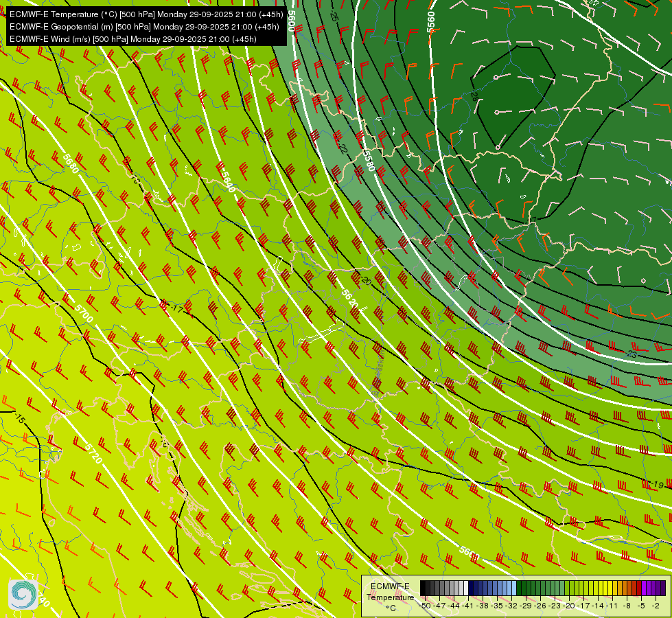This screenshot has width=672, height=618.
Task: Click the 5700 geopotential contour label
Action: click(84, 314)
